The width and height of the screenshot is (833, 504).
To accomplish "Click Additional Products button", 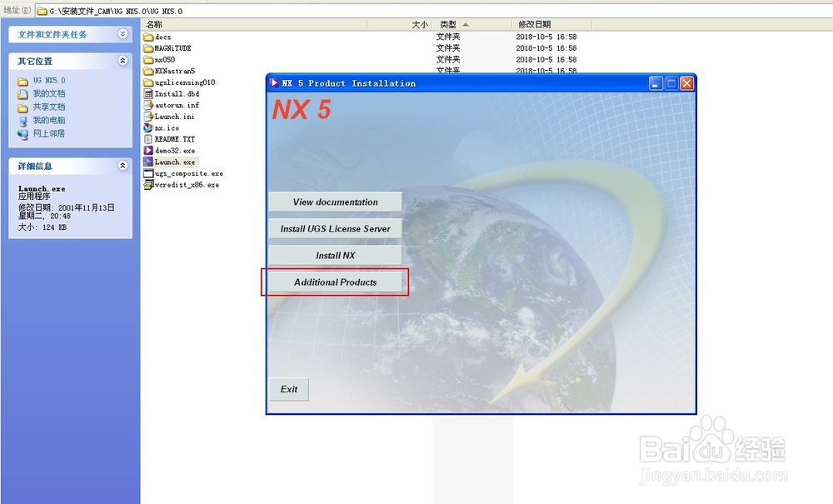I will click(x=335, y=282).
